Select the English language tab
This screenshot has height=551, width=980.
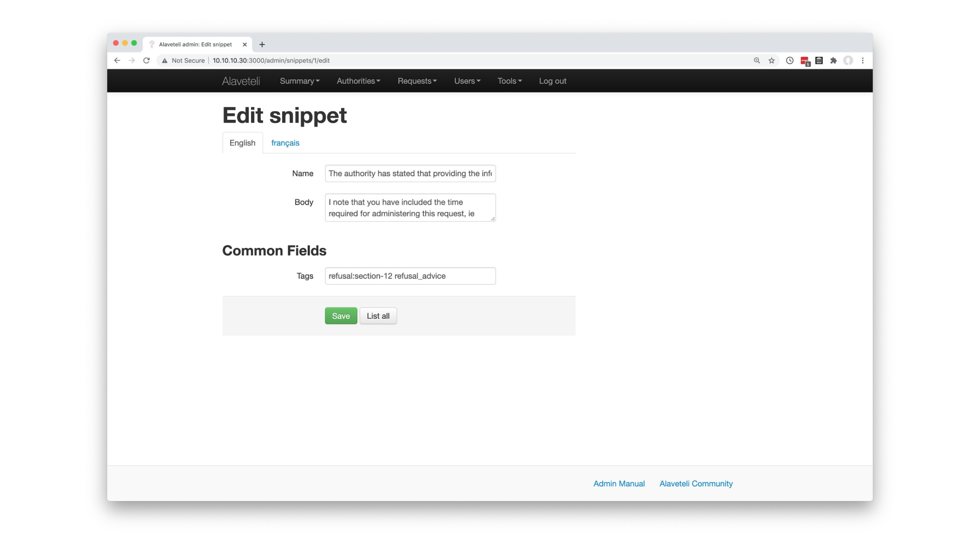(x=242, y=143)
